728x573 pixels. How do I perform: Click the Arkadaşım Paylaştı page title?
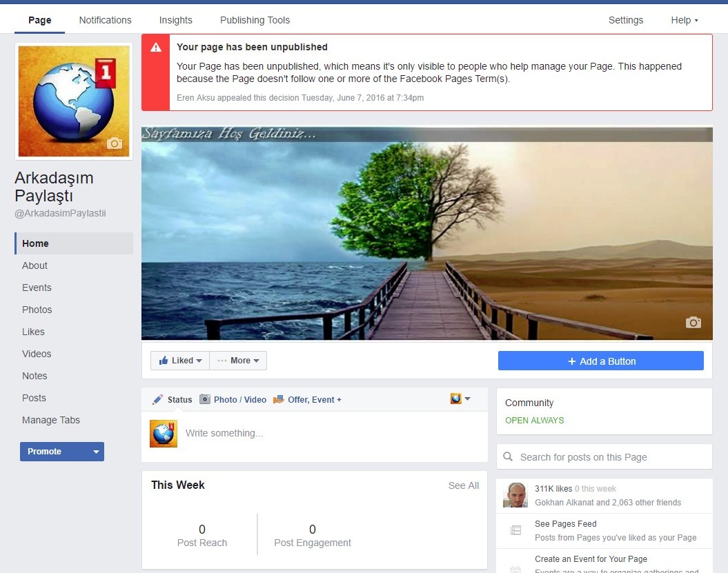pos(54,186)
